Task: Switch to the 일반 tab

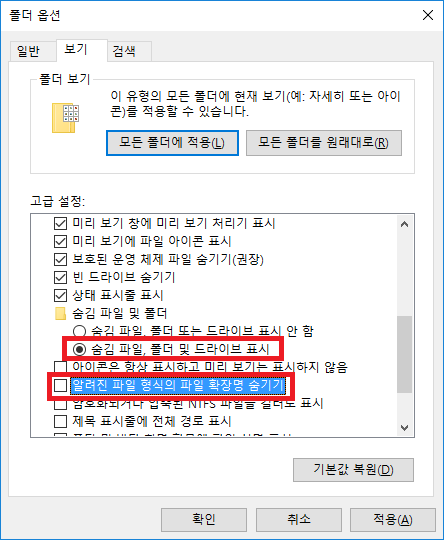Action: [28, 51]
